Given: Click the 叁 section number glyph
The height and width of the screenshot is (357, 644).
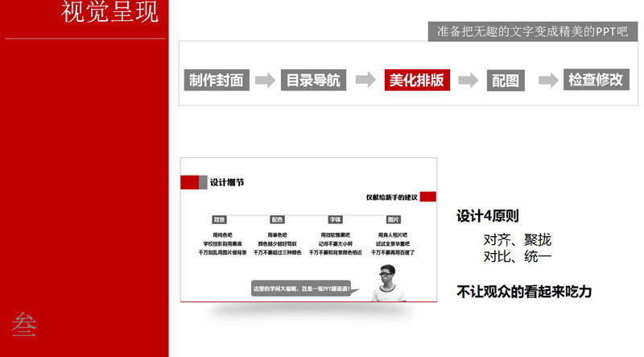Looking at the screenshot, I should pos(24,322).
